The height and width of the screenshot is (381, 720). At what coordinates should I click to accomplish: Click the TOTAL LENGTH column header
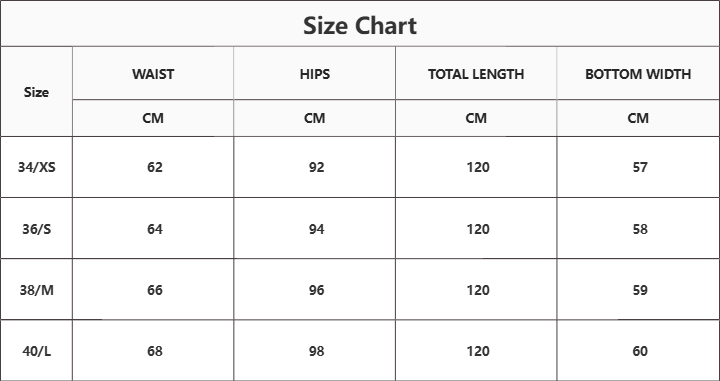pyautogui.click(x=476, y=74)
